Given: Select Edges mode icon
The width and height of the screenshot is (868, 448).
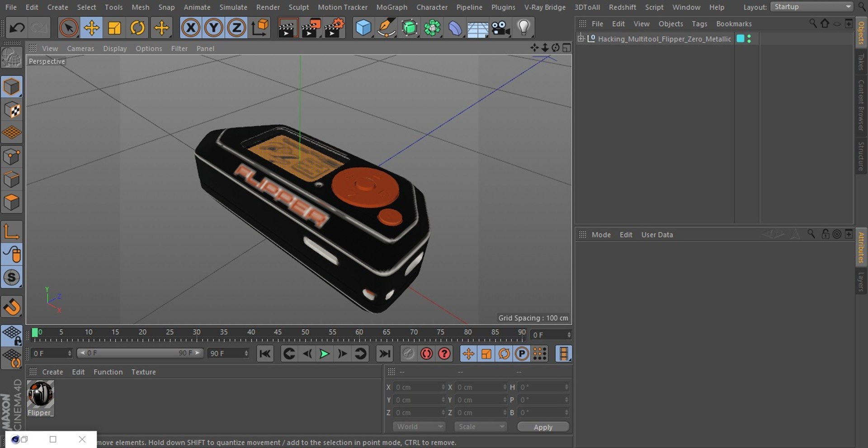Looking at the screenshot, I should click(x=11, y=179).
